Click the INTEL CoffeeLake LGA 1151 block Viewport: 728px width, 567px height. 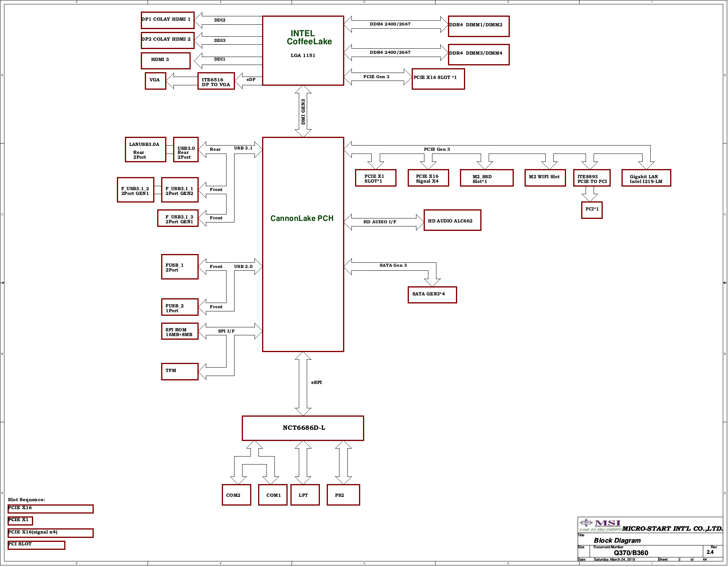point(303,51)
